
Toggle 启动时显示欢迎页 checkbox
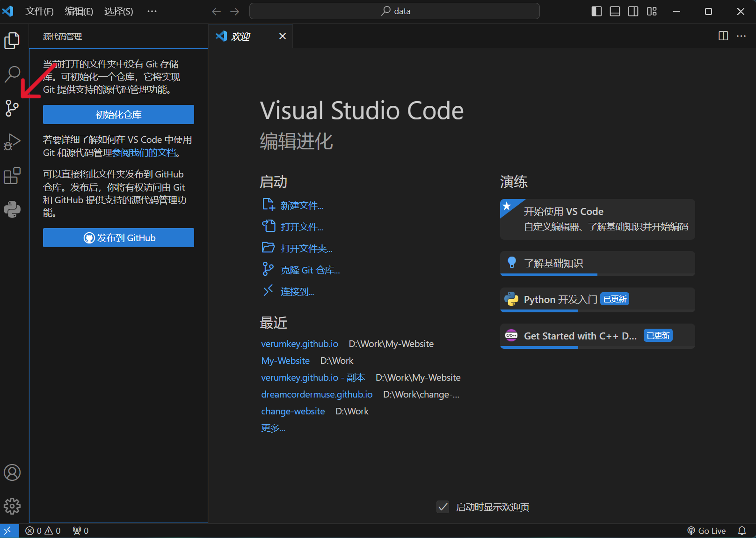443,507
